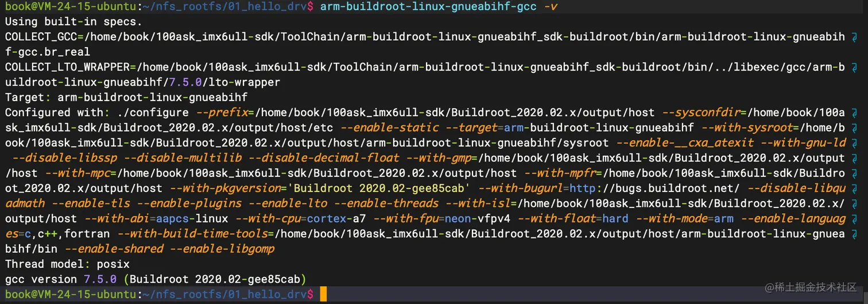Image resolution: width=868 pixels, height=304 pixels.
Task: Click the '--enable-tls' option
Action: point(90,203)
